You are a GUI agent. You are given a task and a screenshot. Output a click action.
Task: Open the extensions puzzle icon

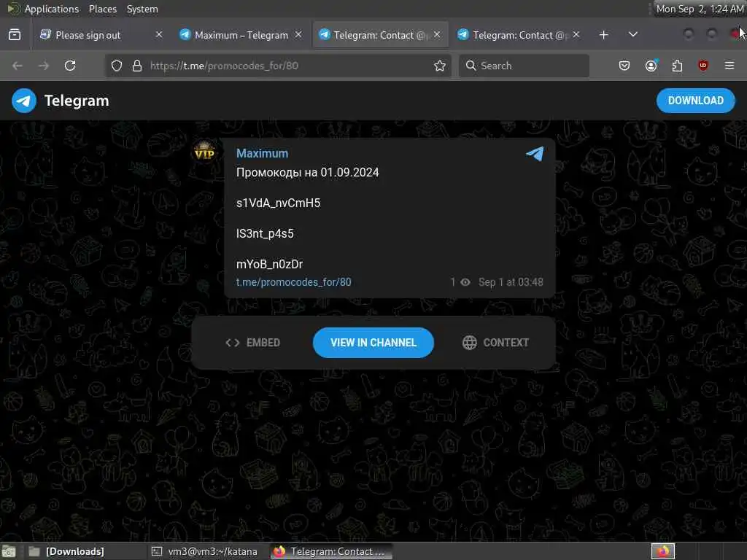click(x=677, y=66)
